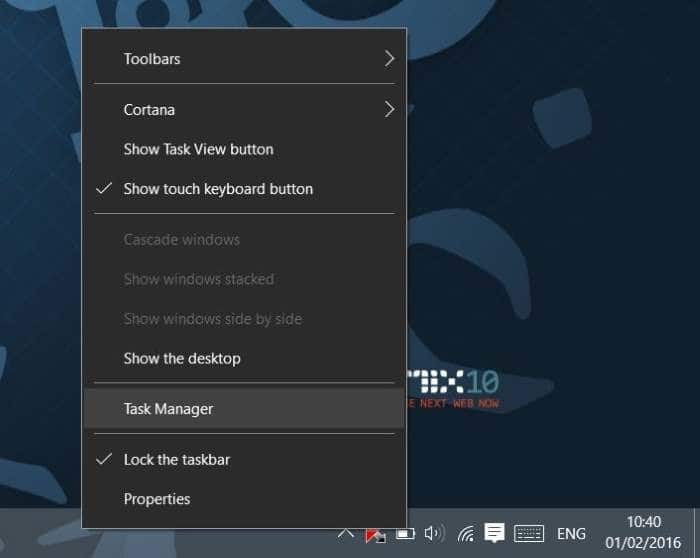The width and height of the screenshot is (700, 558).
Task: Expand the Toolbars submenu arrow
Action: [389, 58]
